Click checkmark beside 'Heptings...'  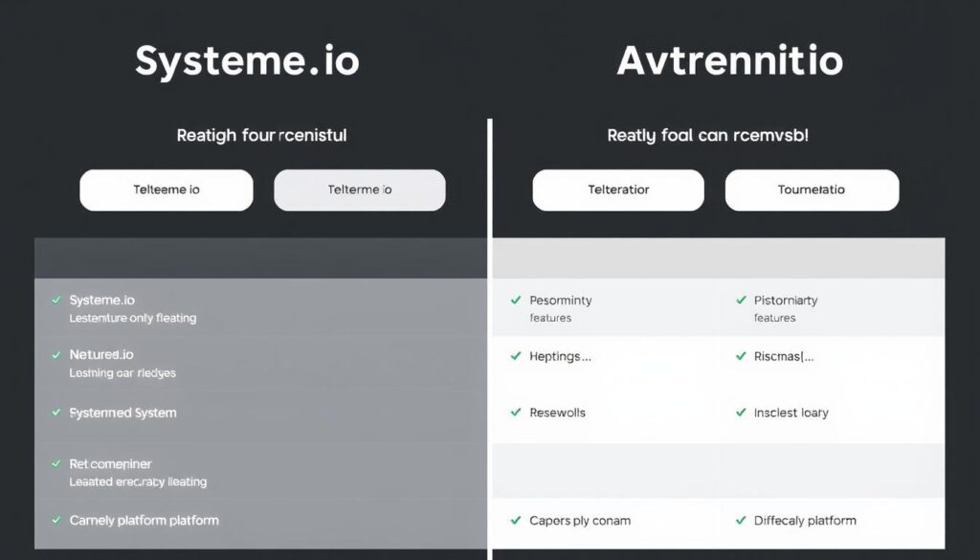516,356
